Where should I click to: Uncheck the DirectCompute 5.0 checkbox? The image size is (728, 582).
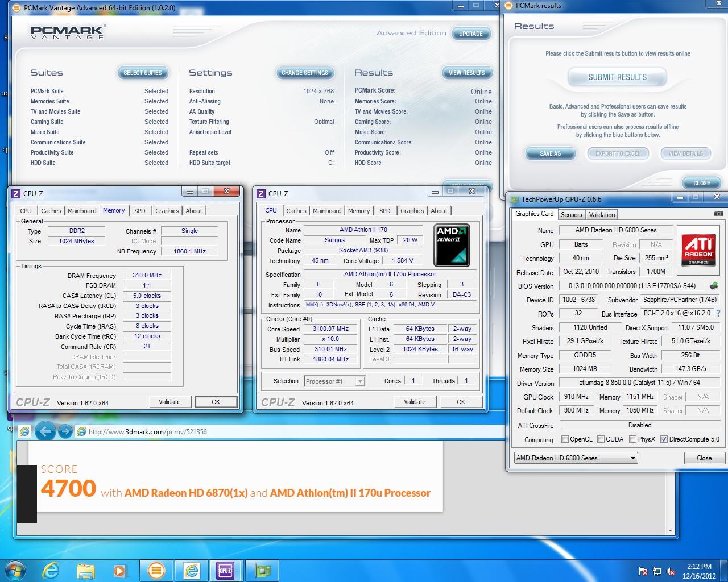pos(664,439)
